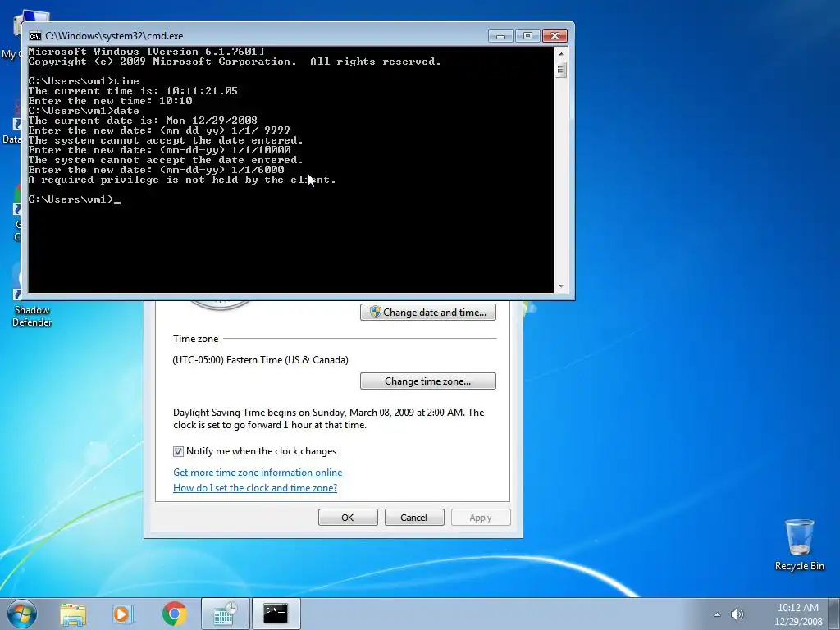Switch to Date and Time taskbar item
This screenshot has width=840, height=630.
(x=226, y=614)
